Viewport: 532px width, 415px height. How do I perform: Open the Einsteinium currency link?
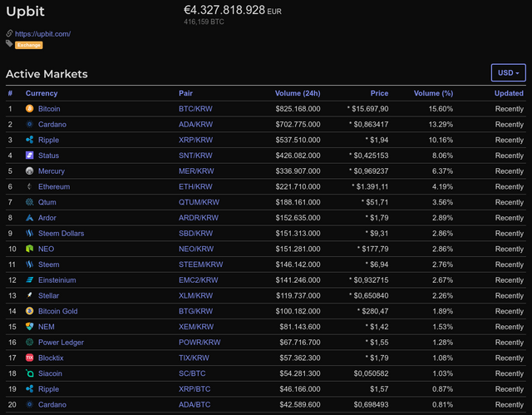pyautogui.click(x=57, y=280)
